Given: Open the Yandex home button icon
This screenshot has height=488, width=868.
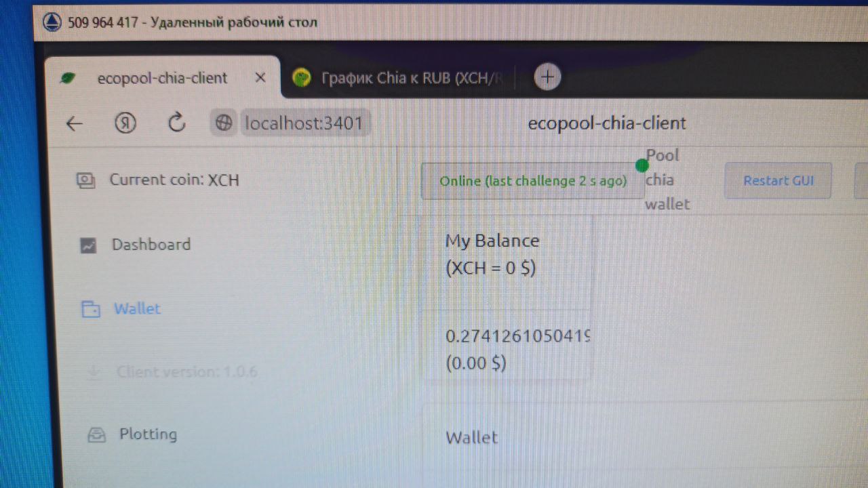Looking at the screenshot, I should click(125, 123).
